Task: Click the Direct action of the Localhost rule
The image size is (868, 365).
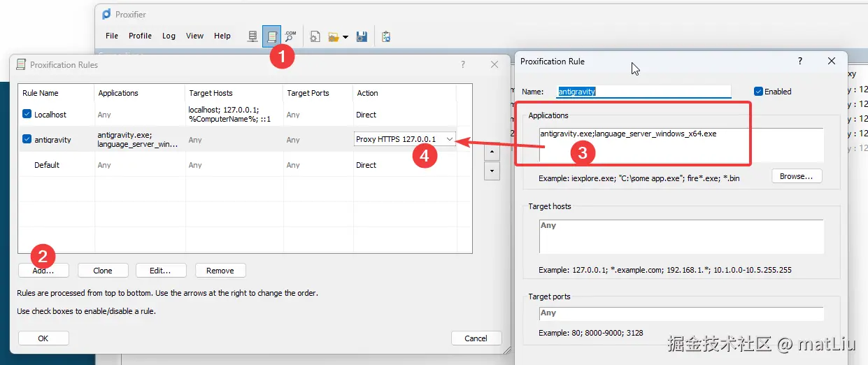Action: [x=366, y=114]
